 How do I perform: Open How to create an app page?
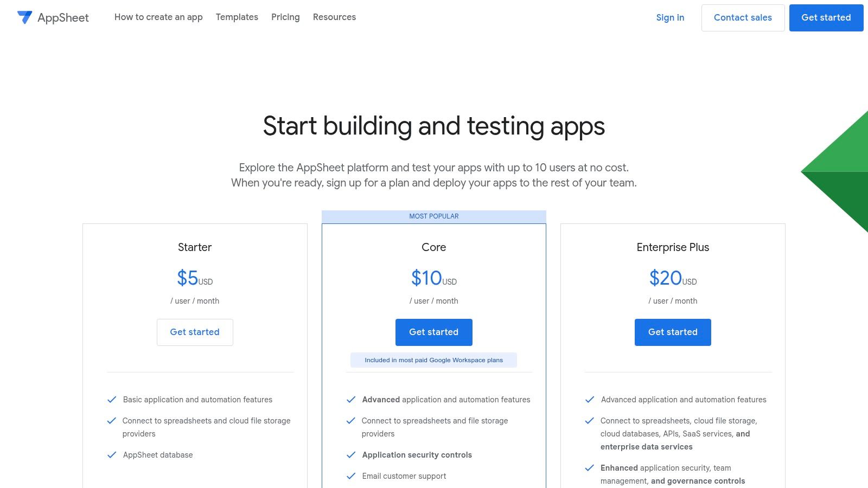point(158,17)
